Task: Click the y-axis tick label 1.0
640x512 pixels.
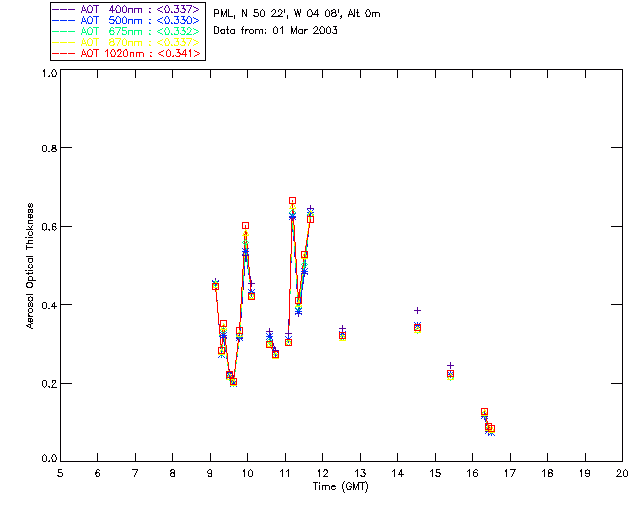Action: (x=49, y=73)
